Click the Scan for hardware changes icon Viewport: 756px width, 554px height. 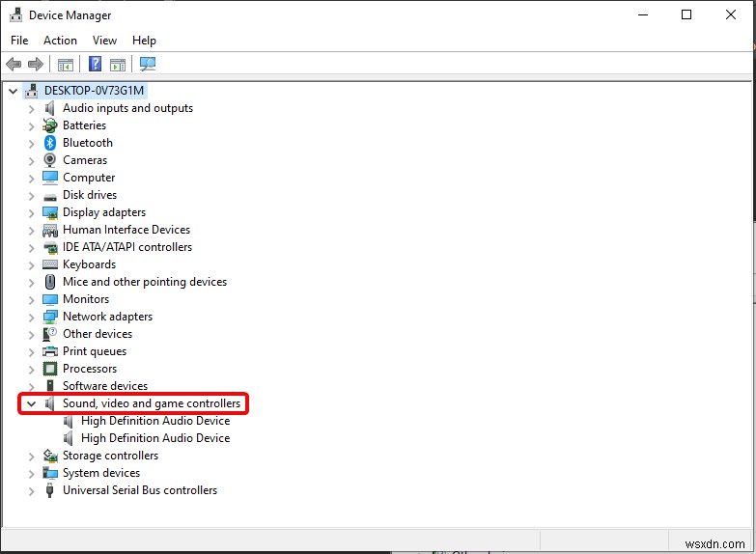coord(148,64)
